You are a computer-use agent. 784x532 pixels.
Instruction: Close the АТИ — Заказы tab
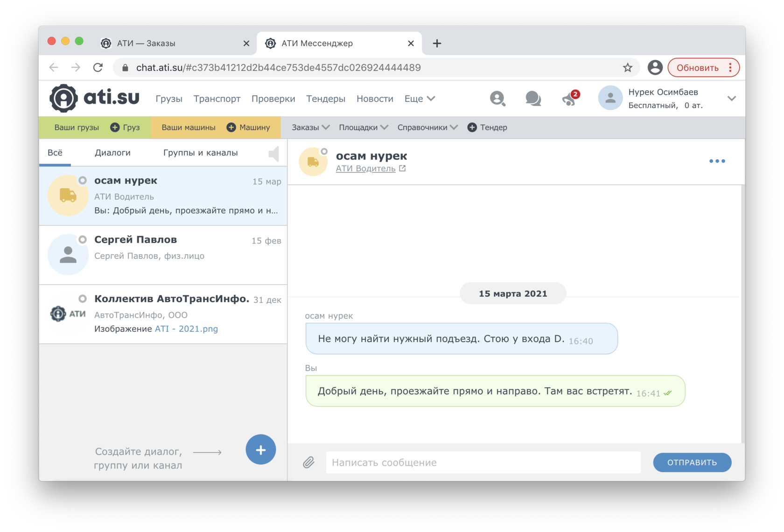coord(246,43)
